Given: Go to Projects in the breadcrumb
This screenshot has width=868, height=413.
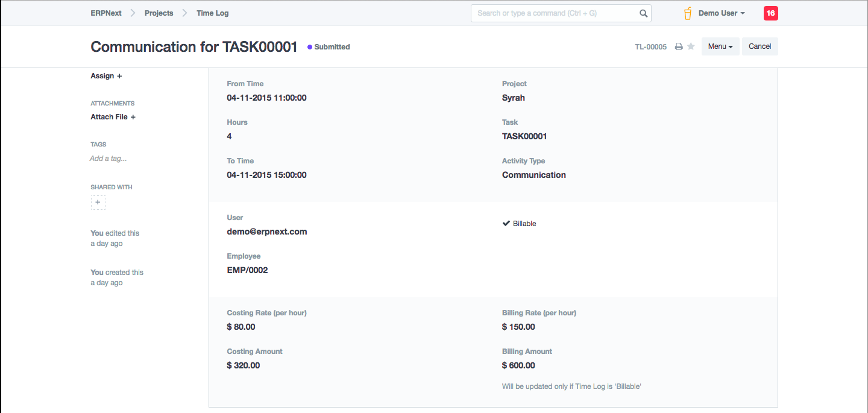Looking at the screenshot, I should (x=159, y=13).
